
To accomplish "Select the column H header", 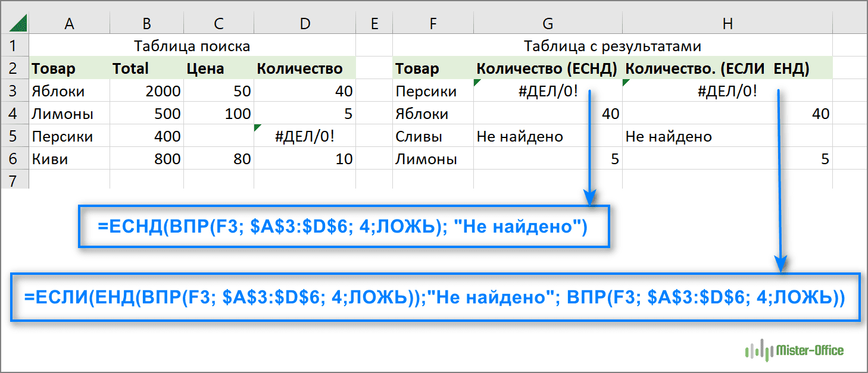I will pyautogui.click(x=727, y=23).
